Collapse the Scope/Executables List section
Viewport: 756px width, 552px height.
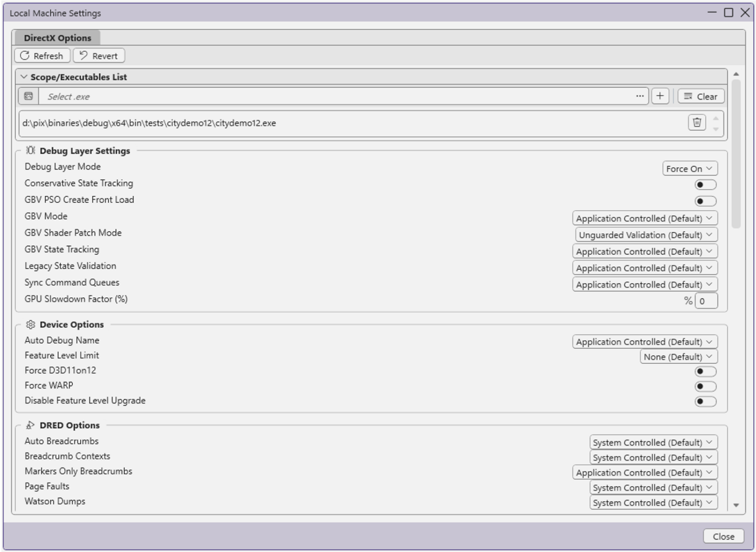tap(24, 77)
